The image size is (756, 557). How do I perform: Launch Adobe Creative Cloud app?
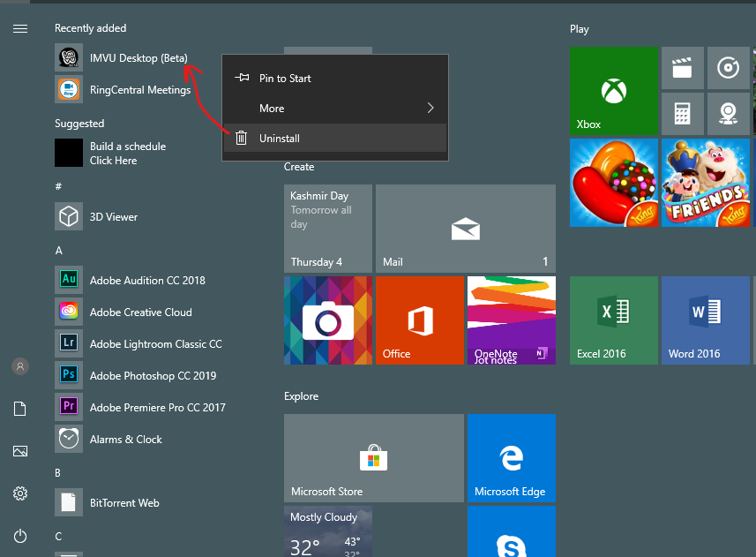(x=140, y=312)
